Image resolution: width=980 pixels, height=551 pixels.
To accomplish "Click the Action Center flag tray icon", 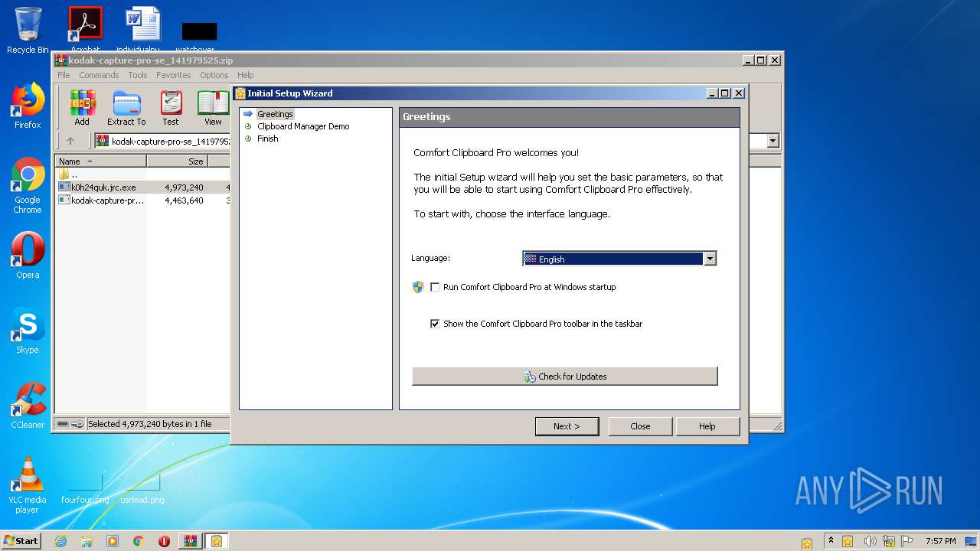I will click(x=908, y=541).
